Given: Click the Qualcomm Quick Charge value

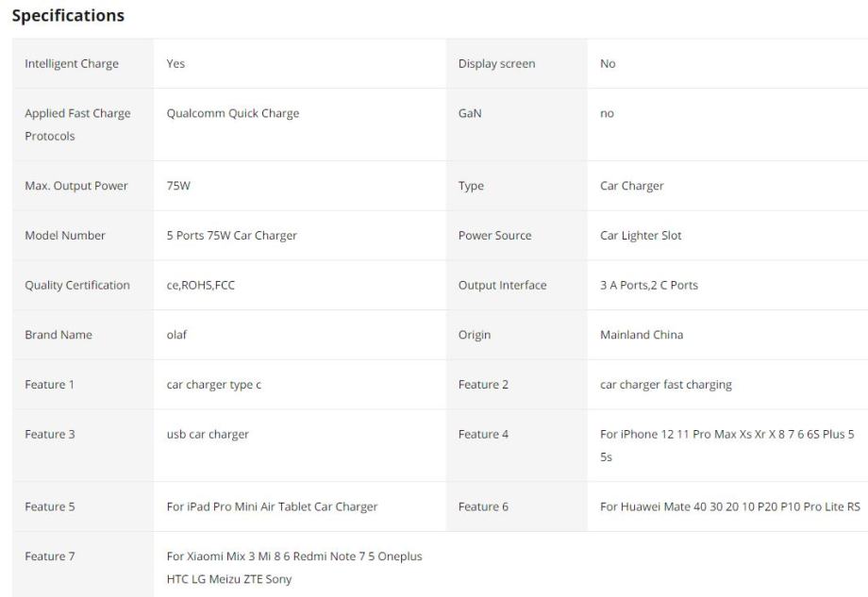Looking at the screenshot, I should coord(233,113).
